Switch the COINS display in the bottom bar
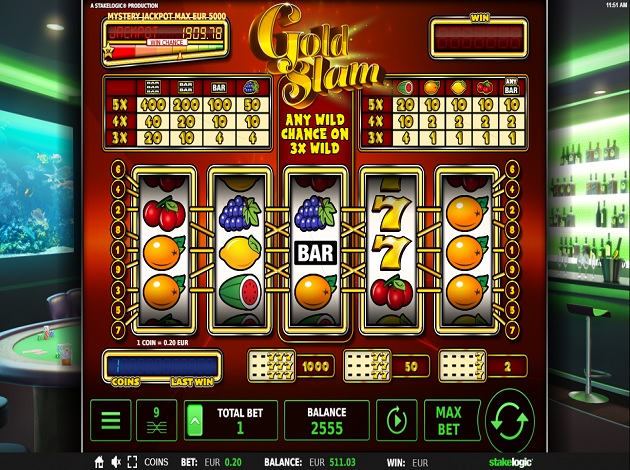The image size is (630, 470). coord(156,462)
